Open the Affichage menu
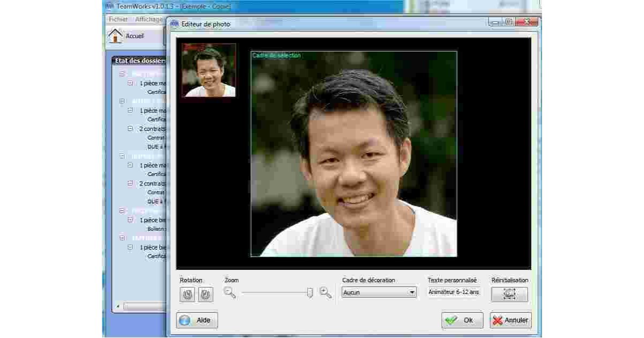Viewport: 644px width, 338px height. point(149,19)
